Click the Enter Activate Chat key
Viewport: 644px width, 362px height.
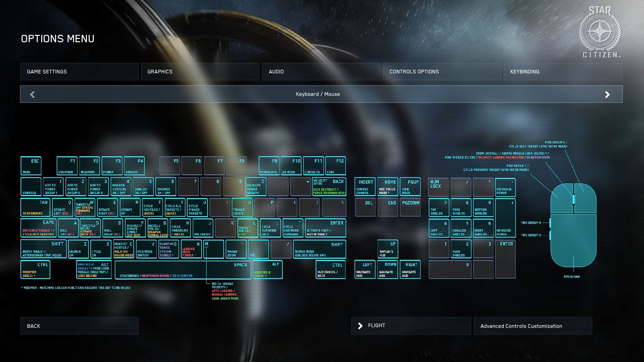(325, 228)
